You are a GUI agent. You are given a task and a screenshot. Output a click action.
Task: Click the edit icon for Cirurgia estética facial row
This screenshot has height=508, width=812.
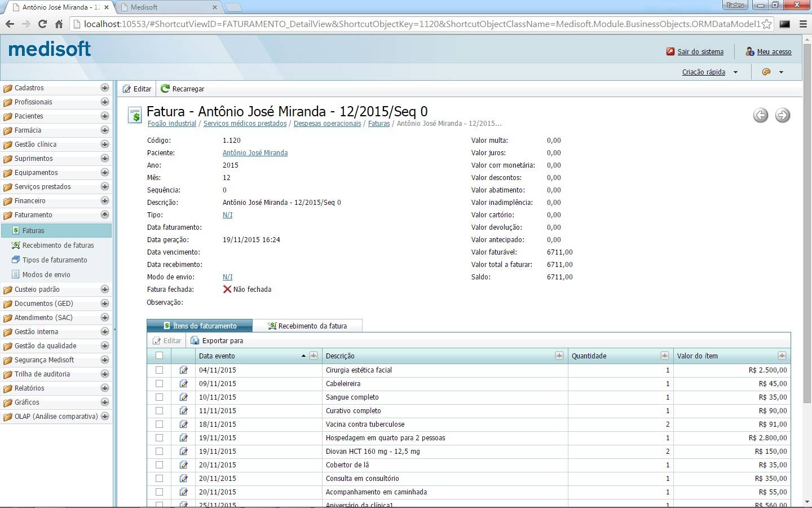pos(183,370)
